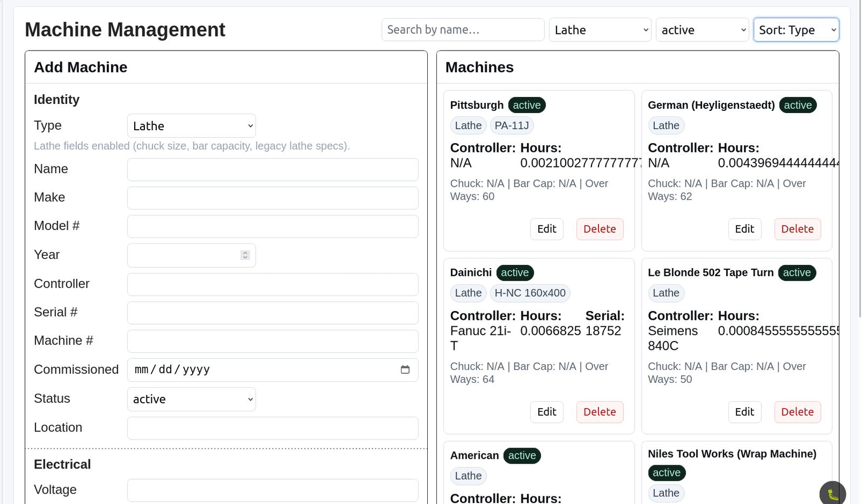Click the Serial # input field
The height and width of the screenshot is (504, 862).
coord(273,312)
